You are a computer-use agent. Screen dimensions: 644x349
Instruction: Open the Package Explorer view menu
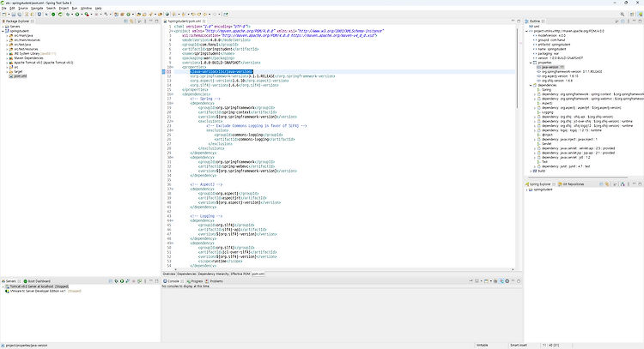[145, 21]
